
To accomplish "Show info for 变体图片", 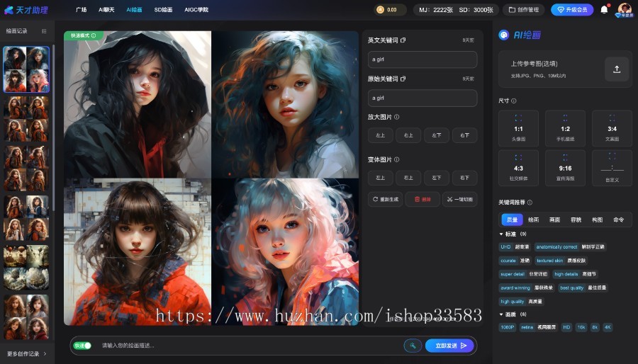I will tap(396, 159).
